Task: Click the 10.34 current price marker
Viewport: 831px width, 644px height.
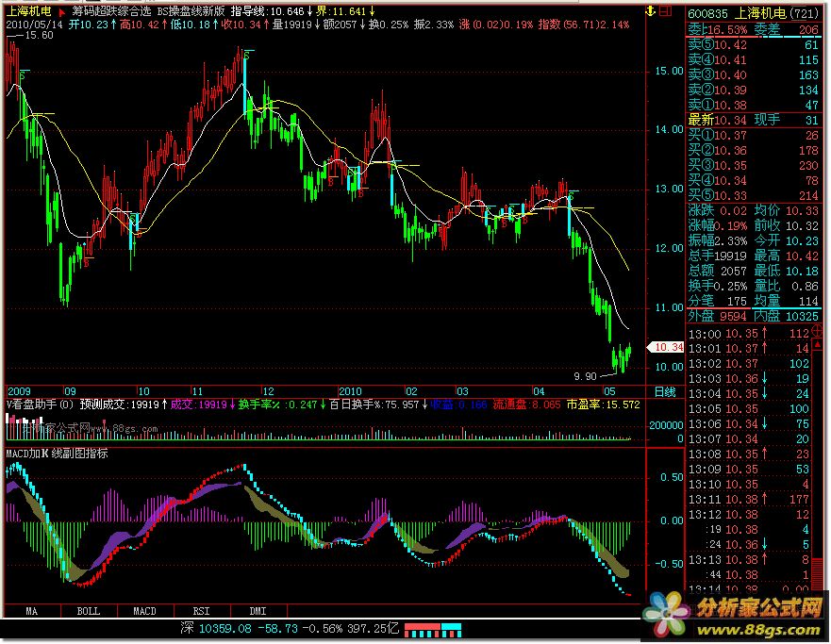Action: pyautogui.click(x=668, y=347)
